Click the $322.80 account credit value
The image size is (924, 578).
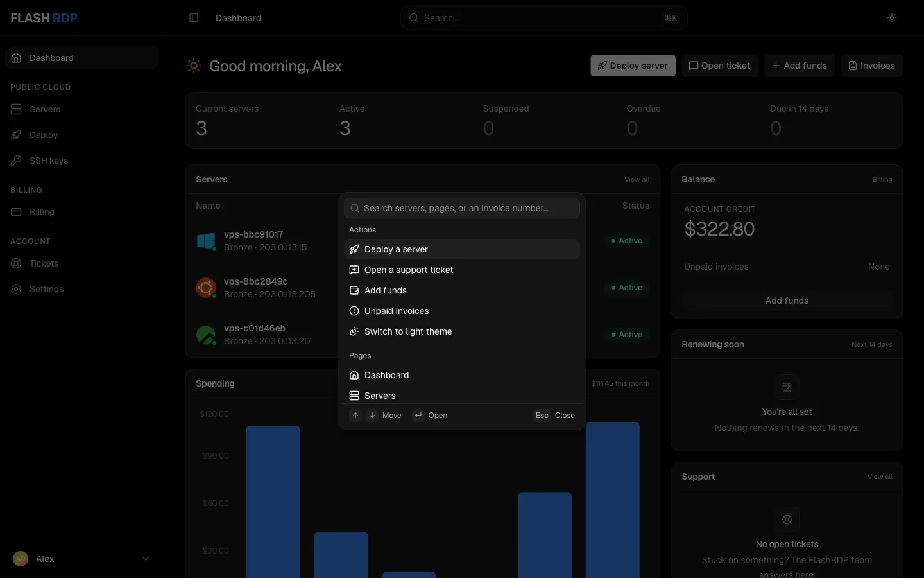click(719, 229)
